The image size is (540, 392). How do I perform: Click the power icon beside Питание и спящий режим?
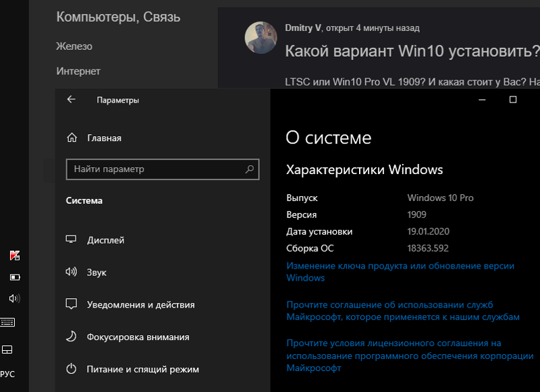pos(72,368)
